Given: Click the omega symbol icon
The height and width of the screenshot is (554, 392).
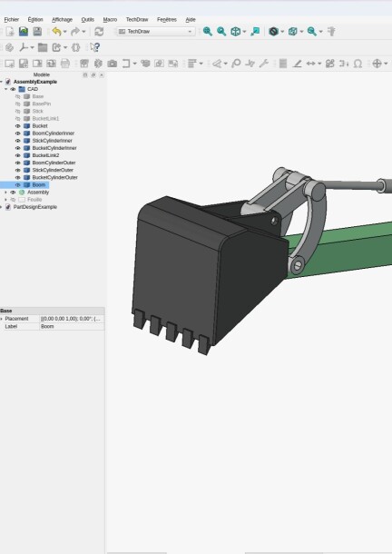Looking at the screenshot, I should point(358,64).
